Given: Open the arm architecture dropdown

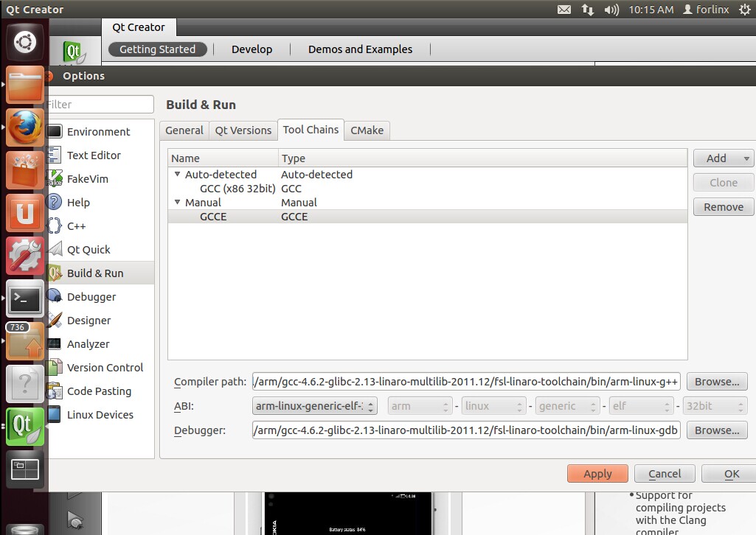Looking at the screenshot, I should pos(420,406).
